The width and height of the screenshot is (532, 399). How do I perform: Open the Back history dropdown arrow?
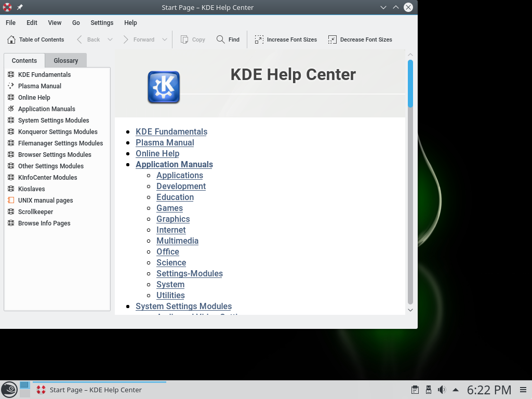tap(110, 39)
